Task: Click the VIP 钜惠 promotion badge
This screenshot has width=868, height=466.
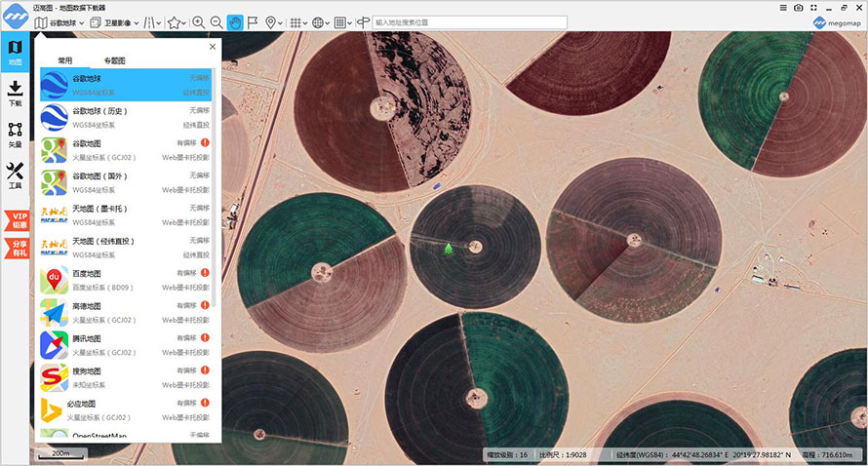Action: click(x=19, y=220)
